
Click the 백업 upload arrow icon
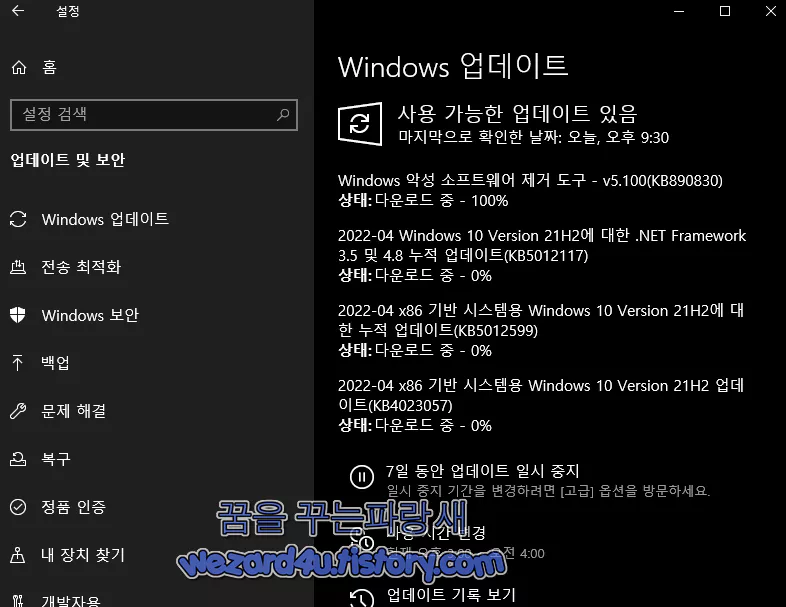(18, 362)
